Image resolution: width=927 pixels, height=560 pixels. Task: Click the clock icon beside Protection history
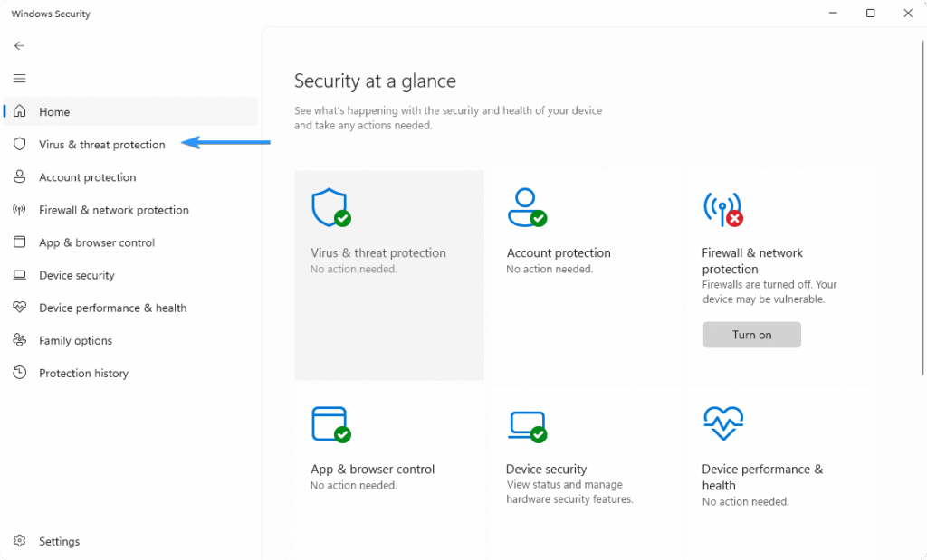pos(20,372)
